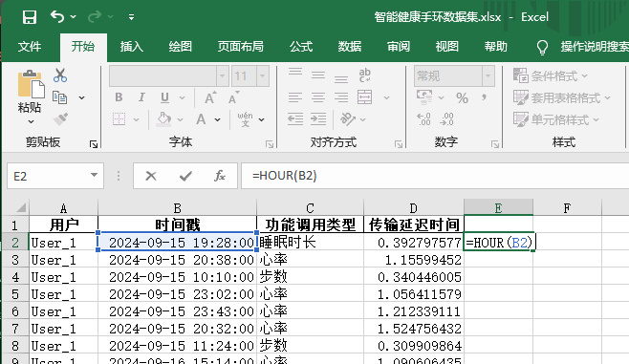629x364 pixels.
Task: Confirm the formula with the checkmark
Action: 185,176
